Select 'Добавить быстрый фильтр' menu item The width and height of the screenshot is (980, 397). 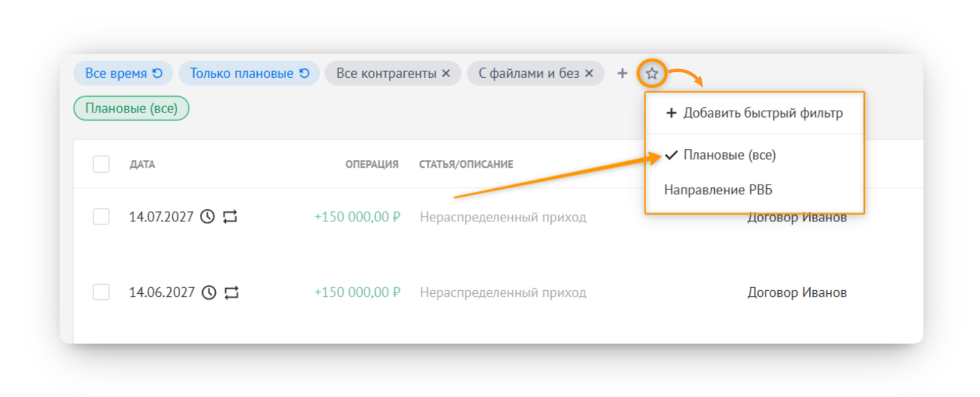pos(755,113)
